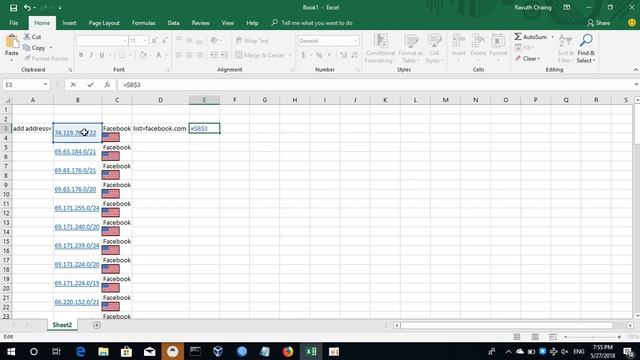Click inside the formula bar text
640x360 pixels.
(376, 84)
